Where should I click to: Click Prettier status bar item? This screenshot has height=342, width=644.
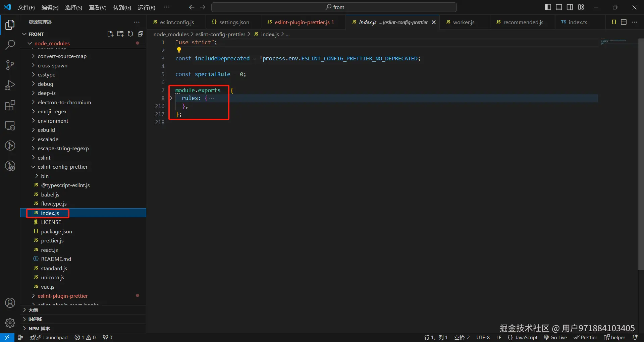(x=585, y=337)
